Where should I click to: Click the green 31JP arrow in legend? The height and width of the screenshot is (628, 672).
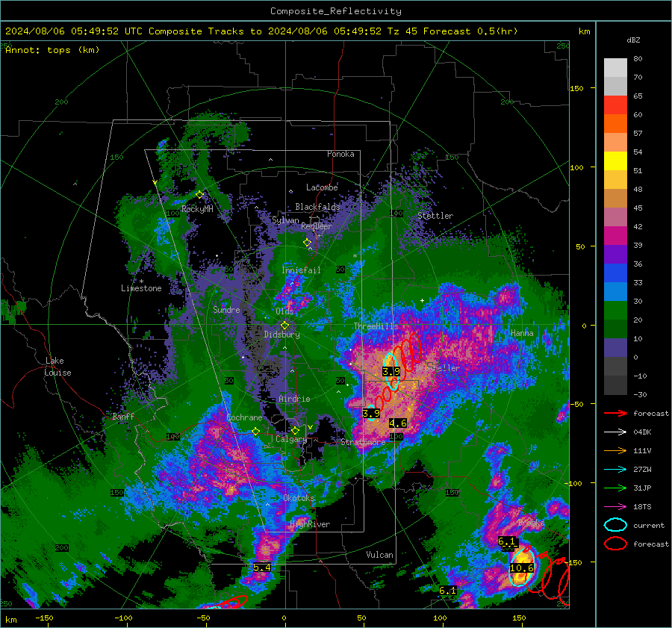(x=615, y=488)
